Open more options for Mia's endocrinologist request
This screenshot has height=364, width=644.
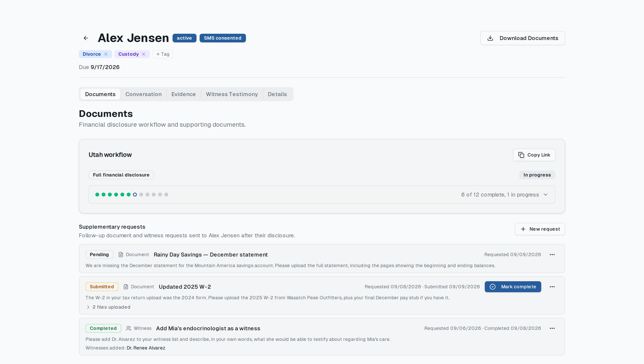point(552,328)
